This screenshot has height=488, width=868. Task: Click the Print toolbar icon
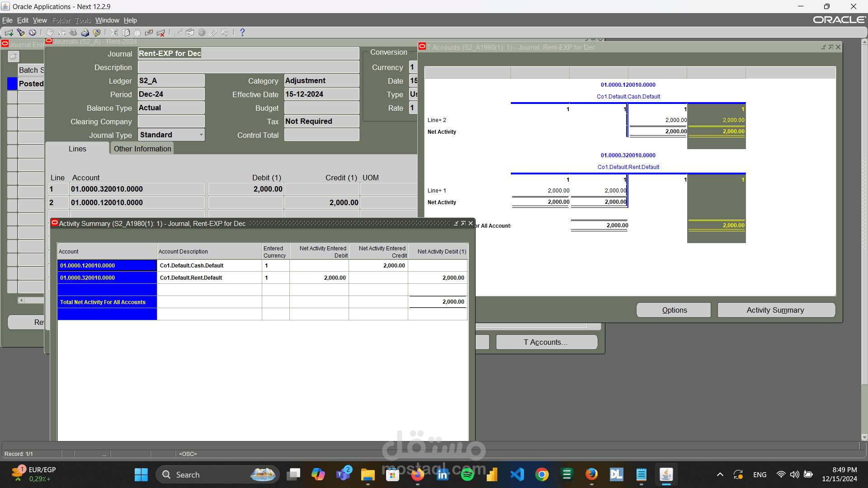[x=85, y=33]
